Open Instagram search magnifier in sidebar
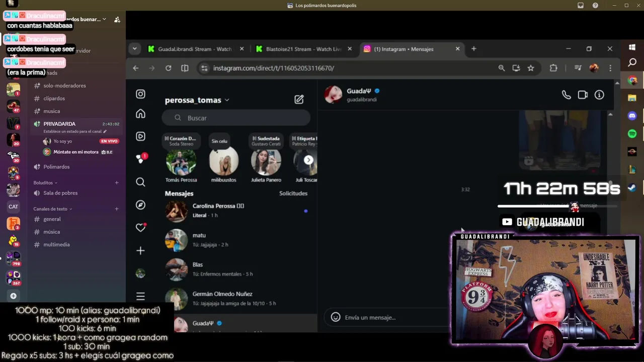Screen dimensions: 644x362 tap(140, 182)
